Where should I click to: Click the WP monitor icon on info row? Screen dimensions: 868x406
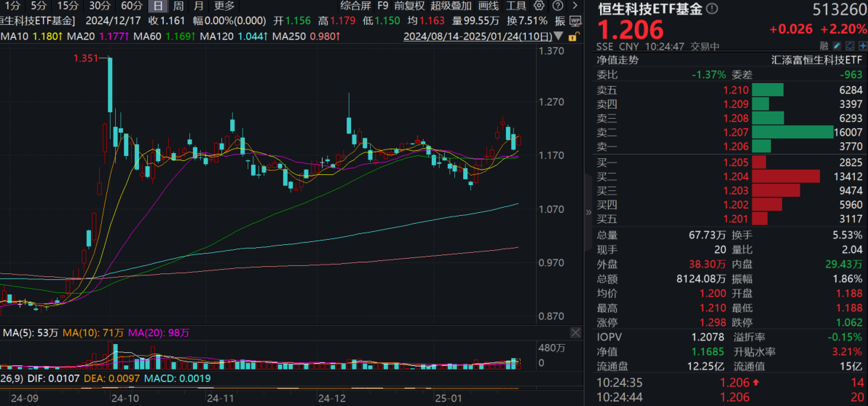(x=576, y=21)
